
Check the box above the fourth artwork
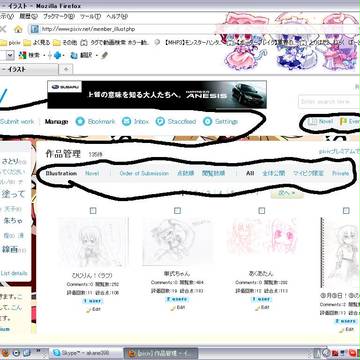tap(346, 211)
